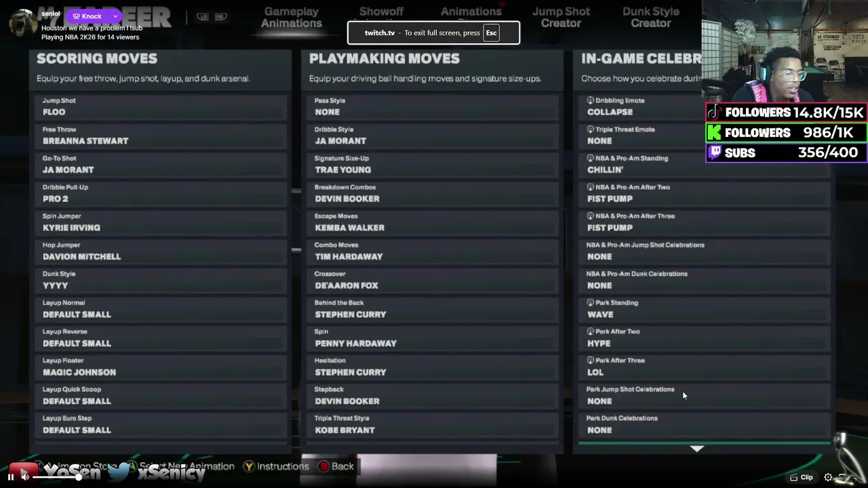Viewport: 868px width, 488px height.
Task: Select the Layup Normal row
Action: (x=161, y=309)
